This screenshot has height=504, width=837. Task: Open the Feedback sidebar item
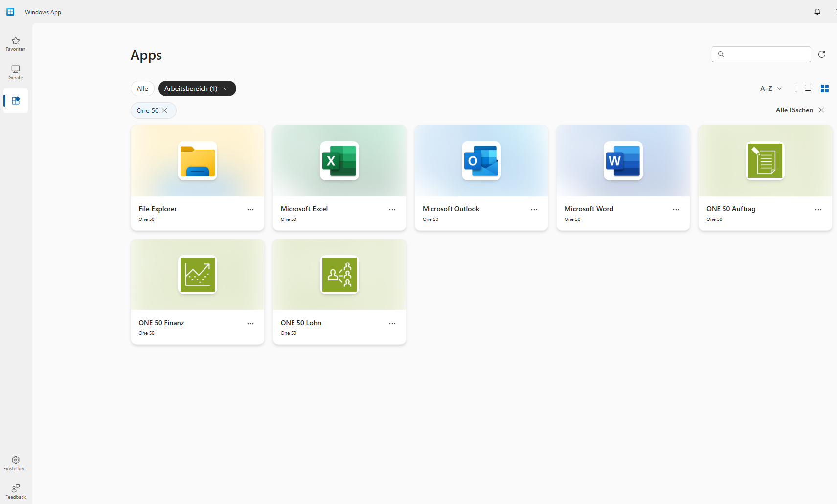(16, 491)
